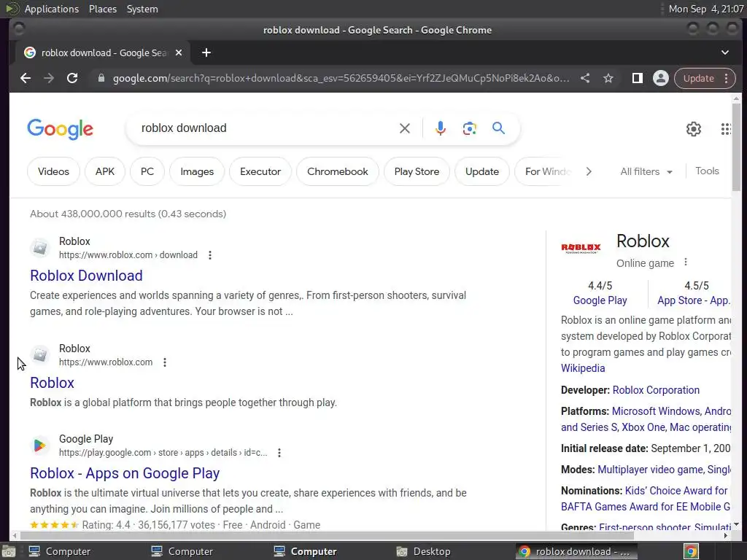
Task: Open more options in Roblox knowledge panel
Action: click(x=686, y=262)
